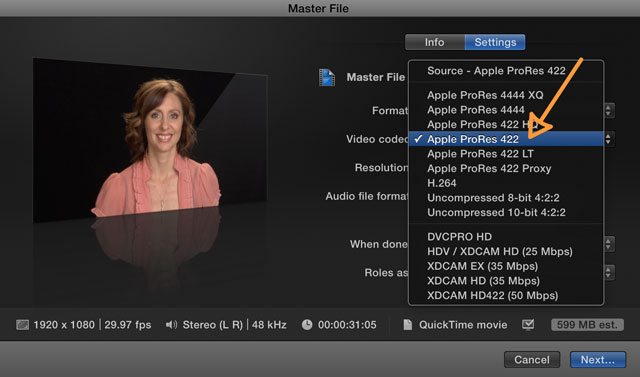Click the Cancel button
Screen dimensions: 640x377
pyautogui.click(x=532, y=359)
